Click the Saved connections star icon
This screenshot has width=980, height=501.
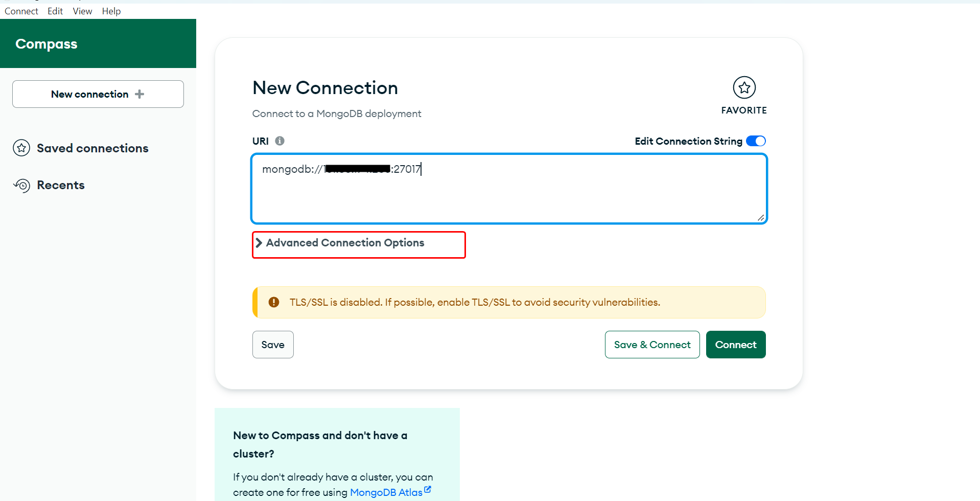pyautogui.click(x=21, y=148)
